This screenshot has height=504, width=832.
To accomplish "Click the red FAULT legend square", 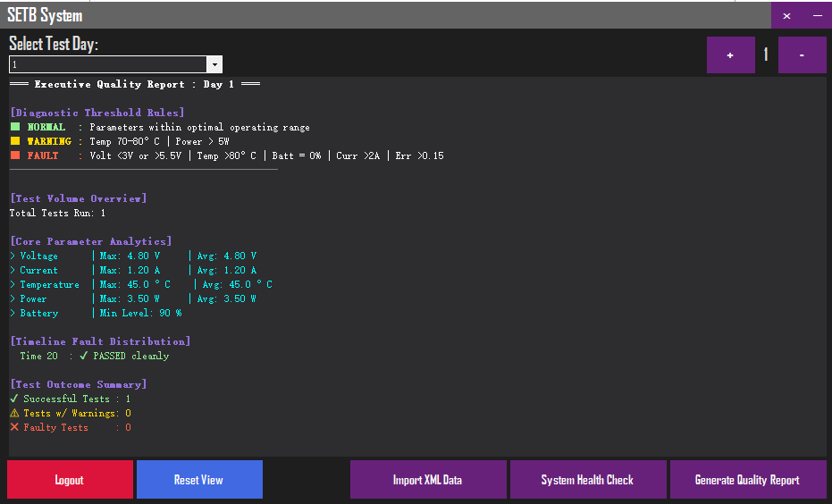I will click(x=15, y=155).
